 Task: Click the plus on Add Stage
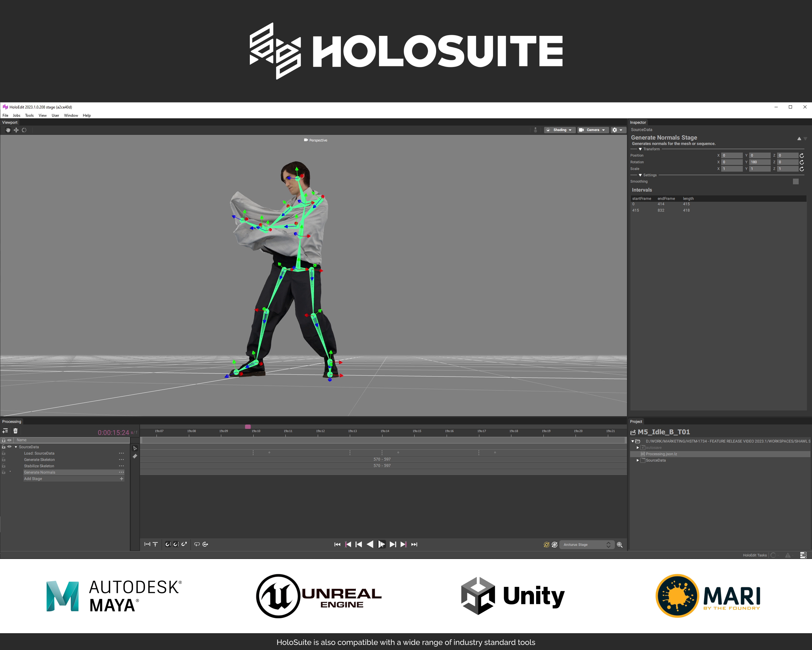(121, 479)
